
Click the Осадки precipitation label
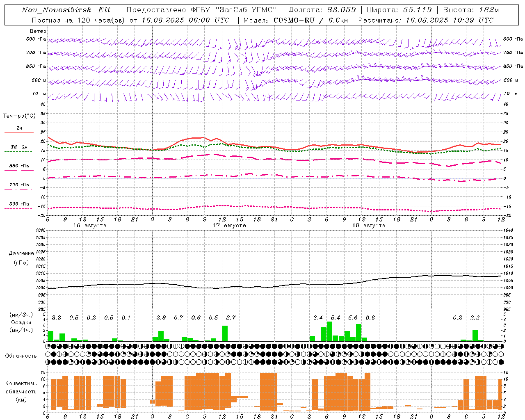click(x=21, y=322)
